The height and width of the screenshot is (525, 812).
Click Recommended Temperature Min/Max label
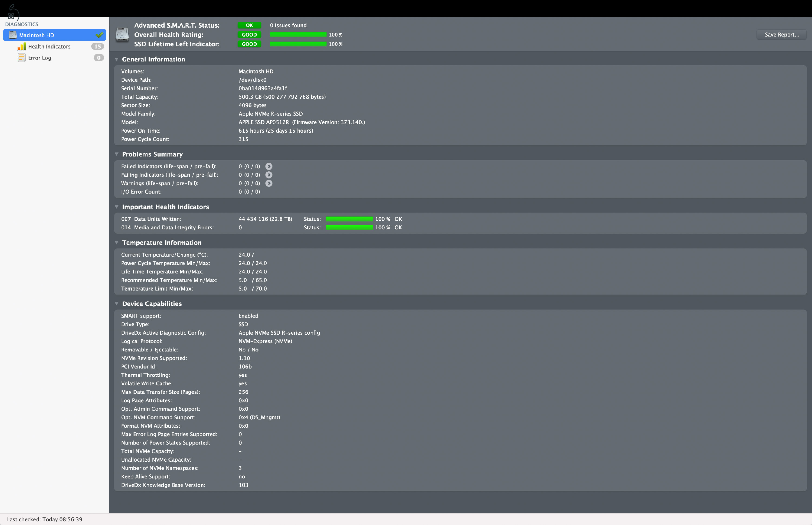tap(169, 280)
